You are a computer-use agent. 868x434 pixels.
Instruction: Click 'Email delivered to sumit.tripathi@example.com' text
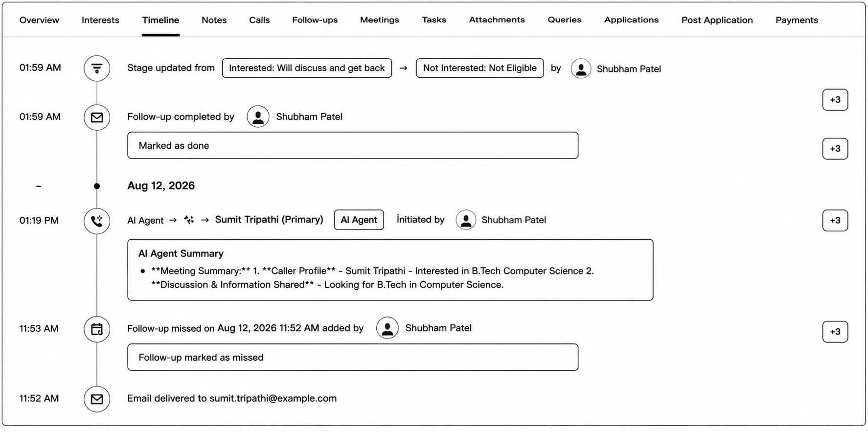click(x=232, y=399)
